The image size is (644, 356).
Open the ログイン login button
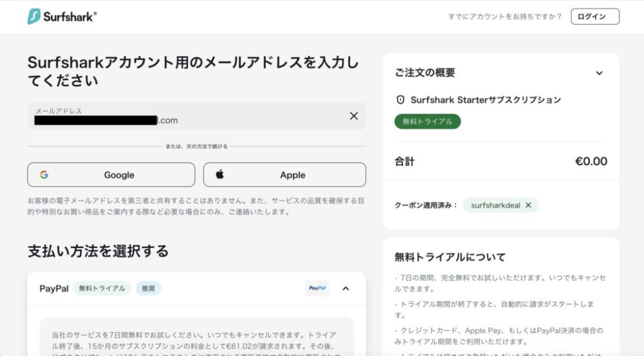[594, 17]
